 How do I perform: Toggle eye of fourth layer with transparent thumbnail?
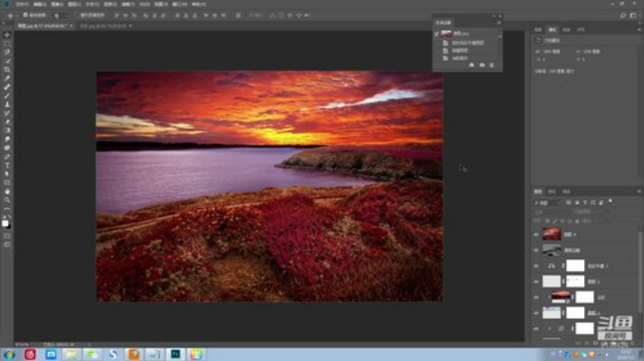pos(536,281)
